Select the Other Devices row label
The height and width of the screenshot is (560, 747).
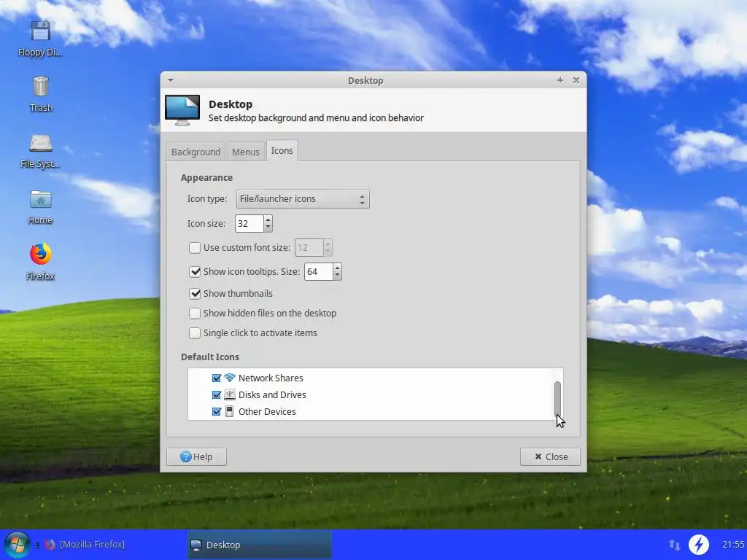(267, 411)
